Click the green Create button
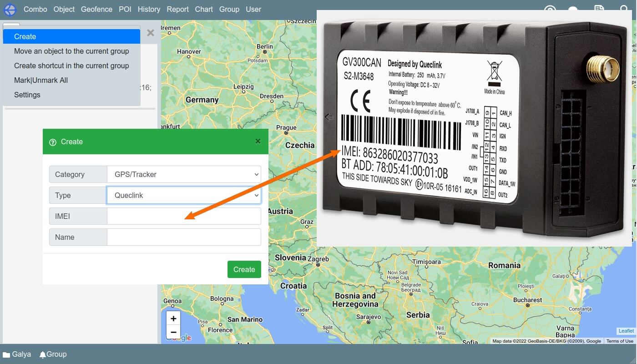 coord(244,269)
